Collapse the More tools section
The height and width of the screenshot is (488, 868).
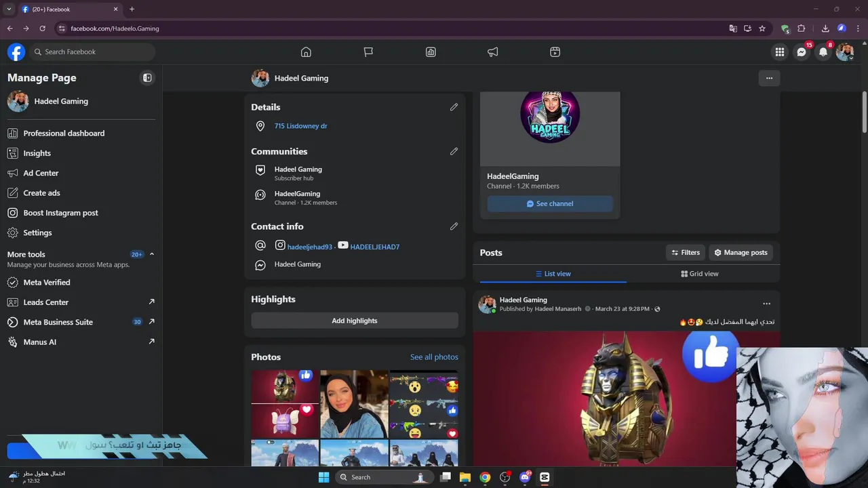coord(152,254)
